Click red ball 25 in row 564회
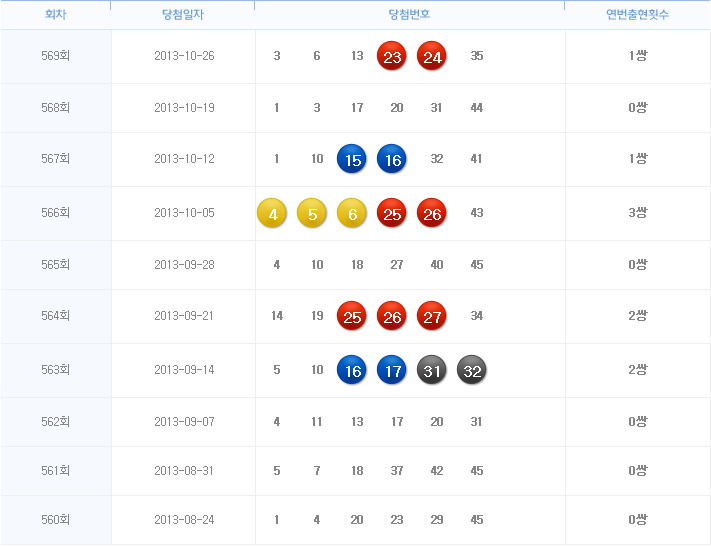711x546 pixels. (x=352, y=316)
